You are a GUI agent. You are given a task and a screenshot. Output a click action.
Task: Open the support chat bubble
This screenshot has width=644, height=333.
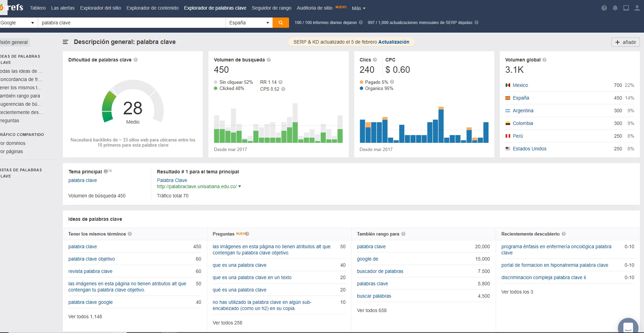[628, 325]
